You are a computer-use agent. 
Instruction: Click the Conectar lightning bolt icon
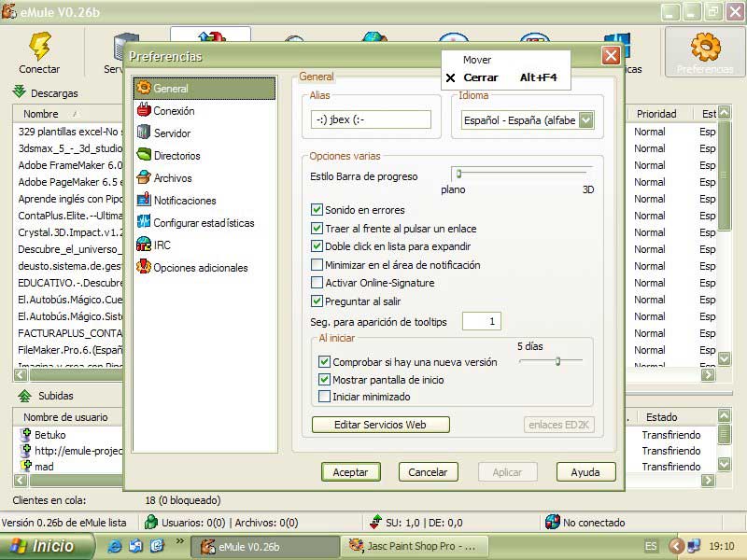pyautogui.click(x=40, y=45)
